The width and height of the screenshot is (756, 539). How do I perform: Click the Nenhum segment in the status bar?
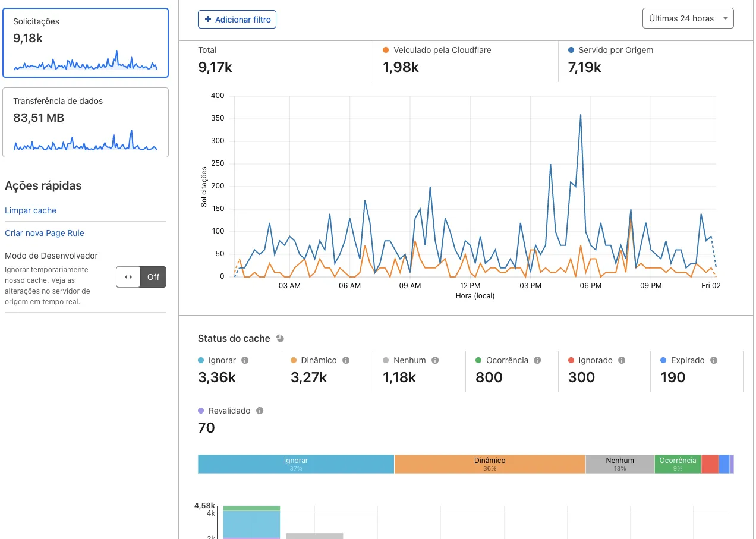click(620, 464)
